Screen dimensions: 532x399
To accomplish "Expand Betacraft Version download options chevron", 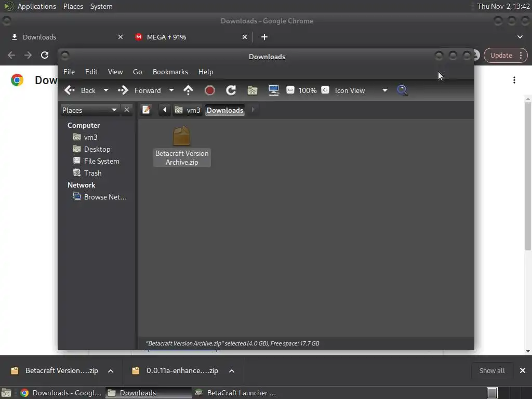I will click(111, 371).
